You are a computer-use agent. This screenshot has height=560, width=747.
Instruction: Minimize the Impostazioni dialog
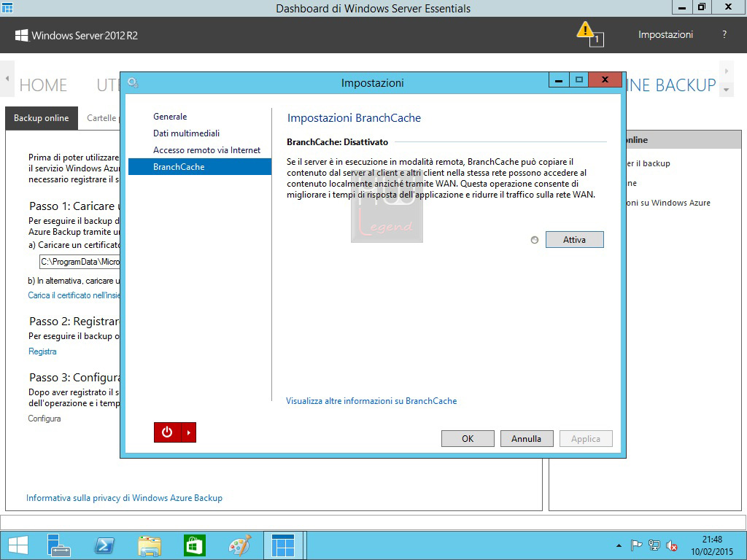[559, 80]
